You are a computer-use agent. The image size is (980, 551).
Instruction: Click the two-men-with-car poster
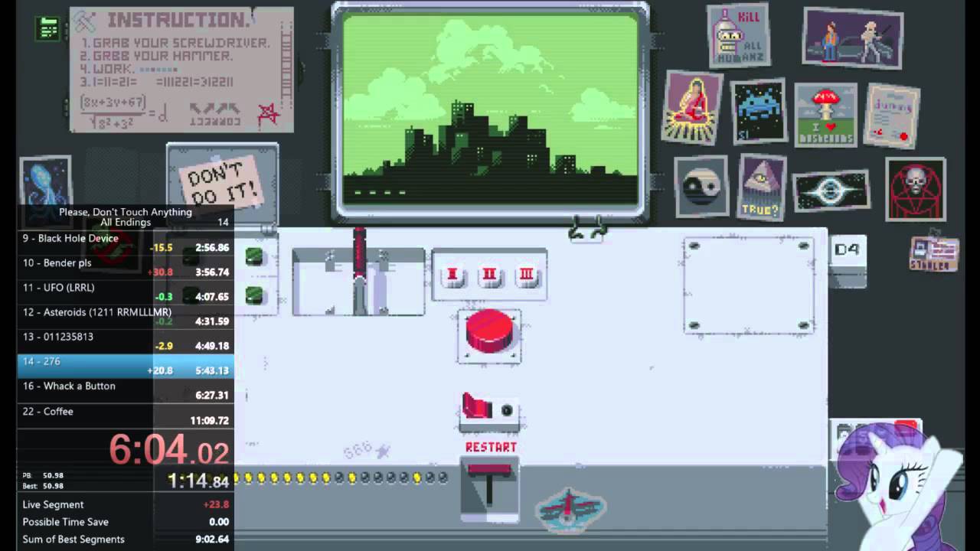coord(853,38)
